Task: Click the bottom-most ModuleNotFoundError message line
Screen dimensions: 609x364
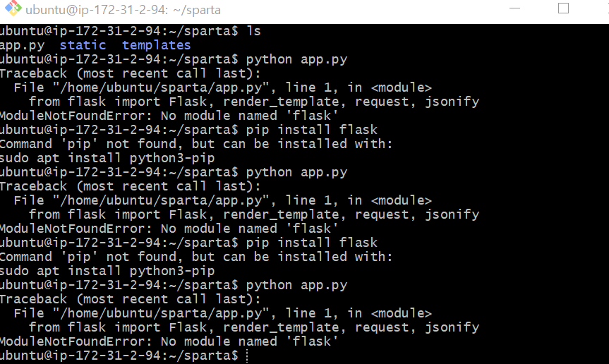Action: pyautogui.click(x=169, y=341)
